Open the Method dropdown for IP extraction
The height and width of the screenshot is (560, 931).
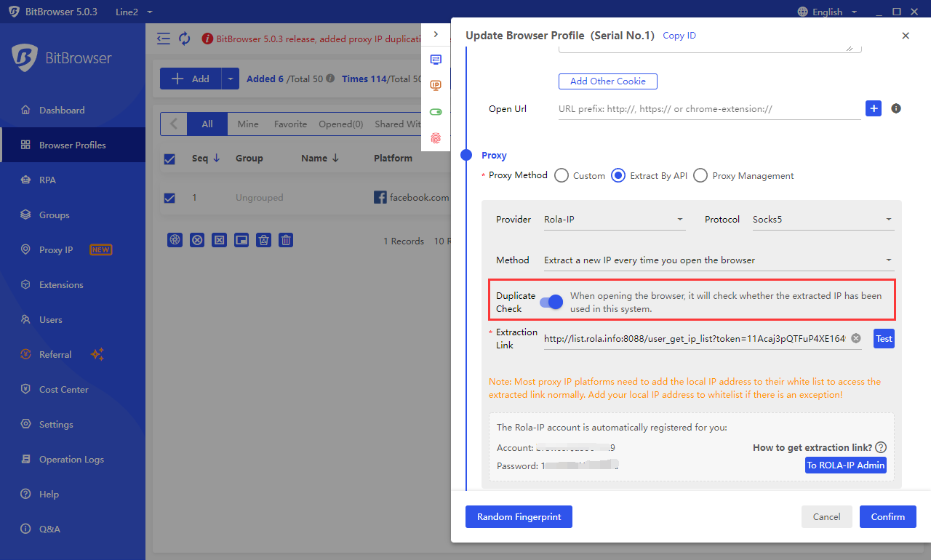tap(719, 260)
